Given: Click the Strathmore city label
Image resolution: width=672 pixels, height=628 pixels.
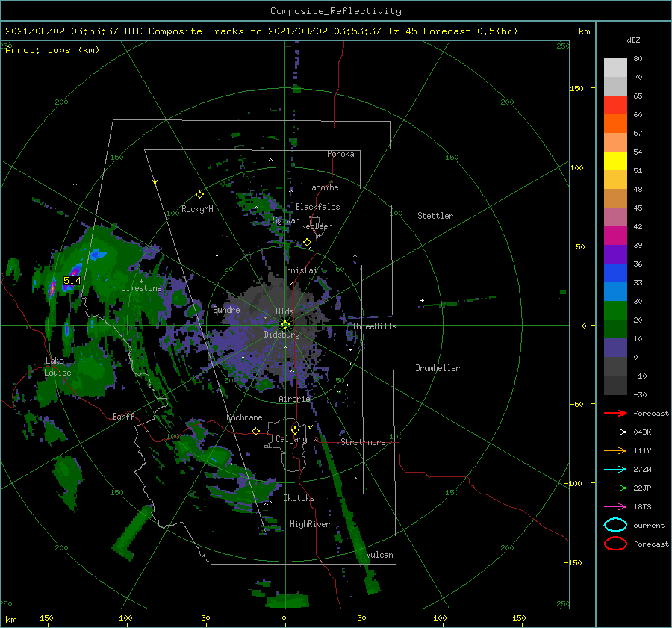Looking at the screenshot, I should click(363, 442).
